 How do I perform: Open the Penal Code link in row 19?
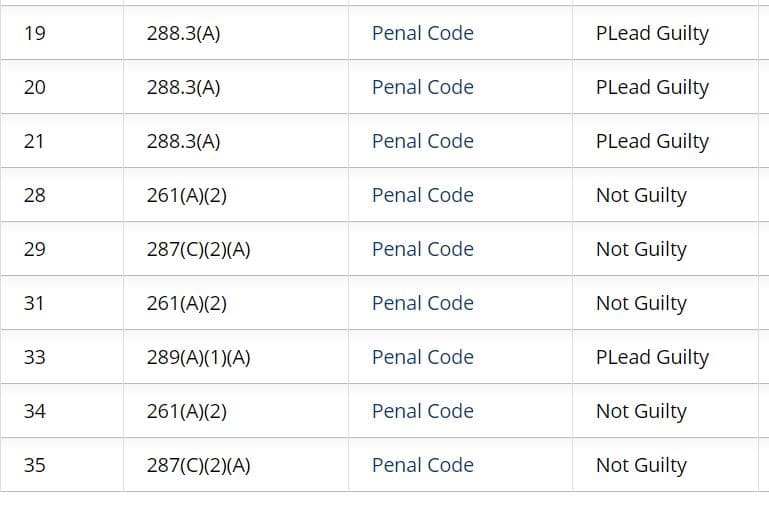(422, 33)
